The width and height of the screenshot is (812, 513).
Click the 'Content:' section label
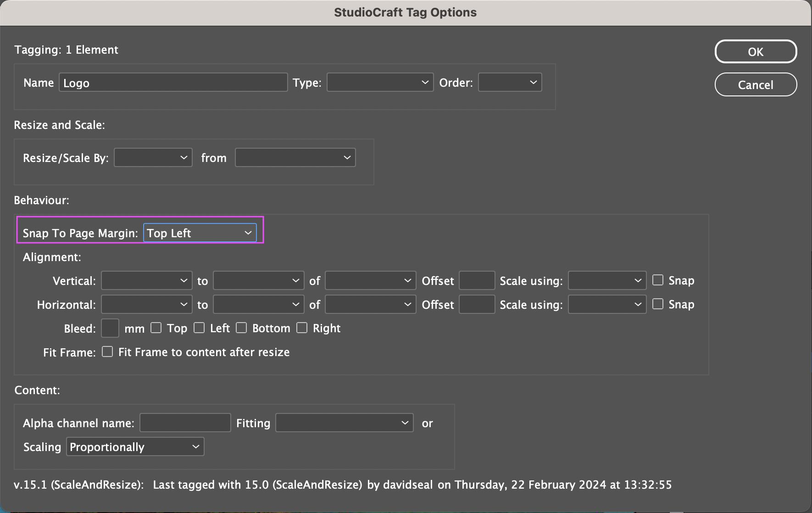(x=37, y=390)
